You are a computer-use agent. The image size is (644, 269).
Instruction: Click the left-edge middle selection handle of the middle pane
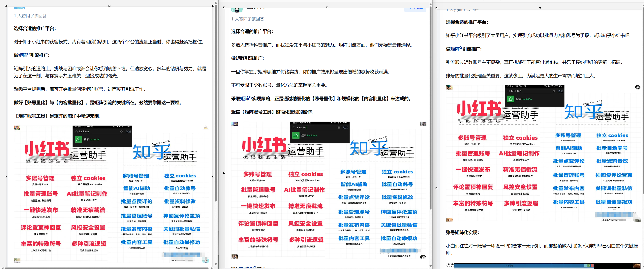tap(224, 173)
